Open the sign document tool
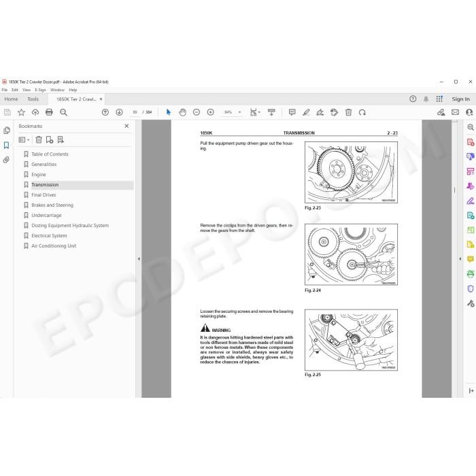The image size is (476, 476). (x=320, y=112)
